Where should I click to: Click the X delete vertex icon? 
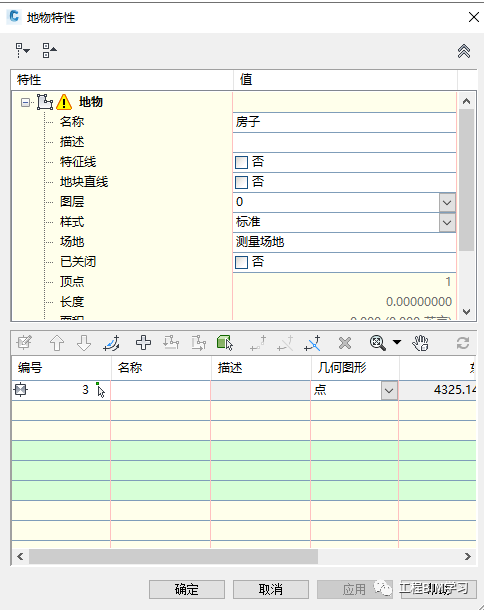click(x=345, y=343)
